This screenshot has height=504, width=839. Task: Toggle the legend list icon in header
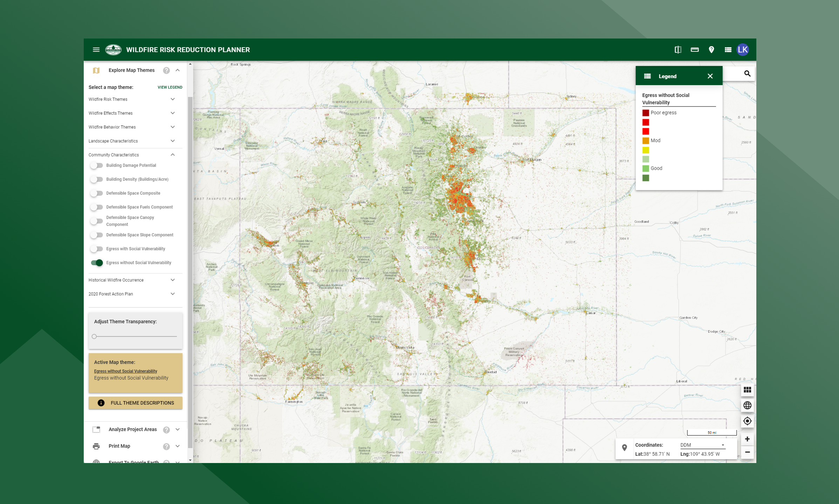728,50
